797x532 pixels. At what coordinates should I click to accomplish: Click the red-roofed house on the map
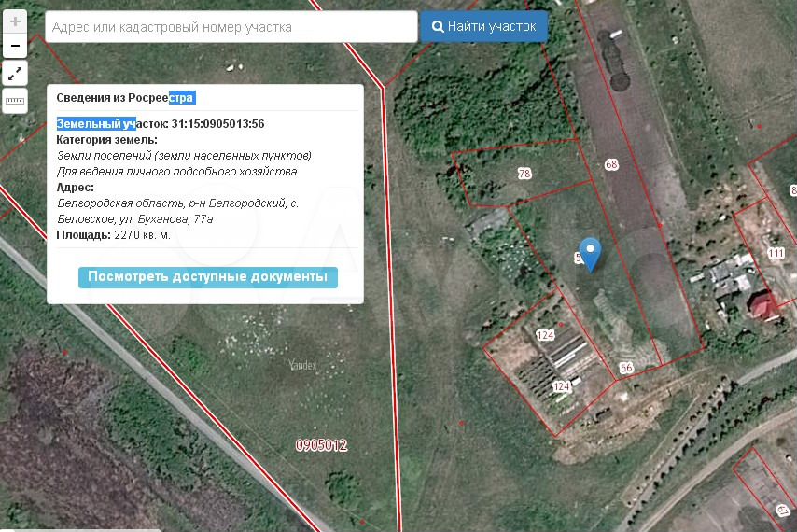tap(762, 304)
